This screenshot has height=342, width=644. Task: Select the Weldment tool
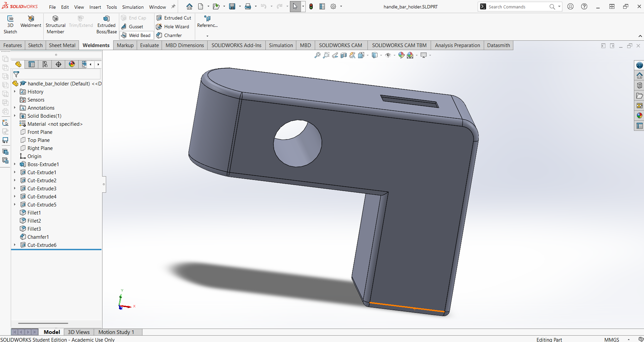[x=31, y=22]
